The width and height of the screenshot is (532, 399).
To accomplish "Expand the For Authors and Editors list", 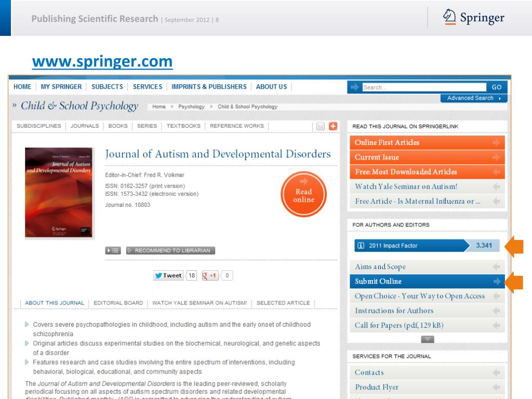I will pyautogui.click(x=428, y=339).
